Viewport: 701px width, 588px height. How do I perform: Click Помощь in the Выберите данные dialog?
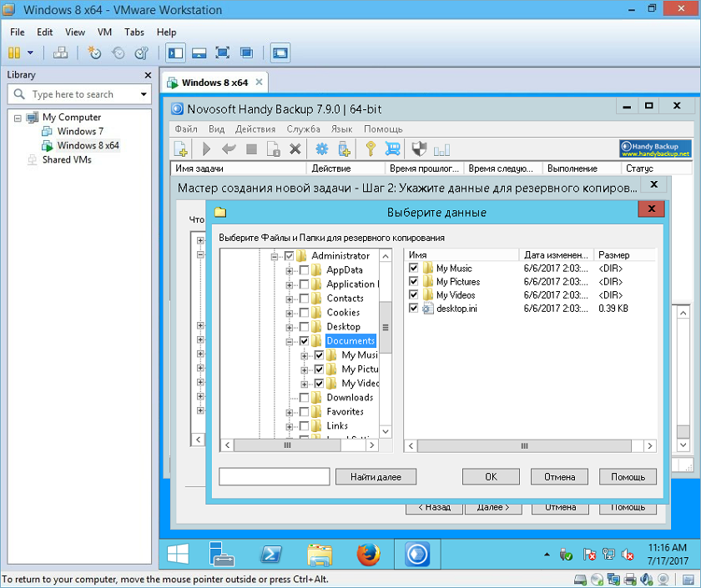pos(628,477)
